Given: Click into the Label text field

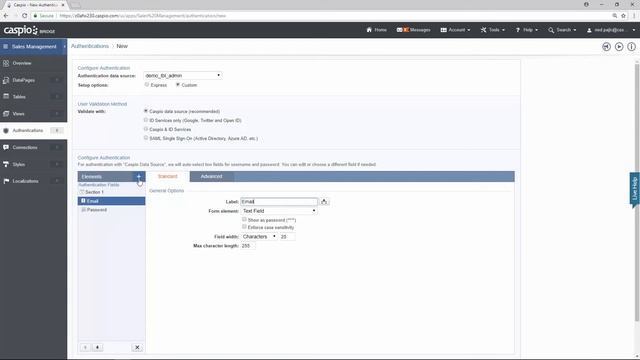Looking at the screenshot, I should pos(279,202).
